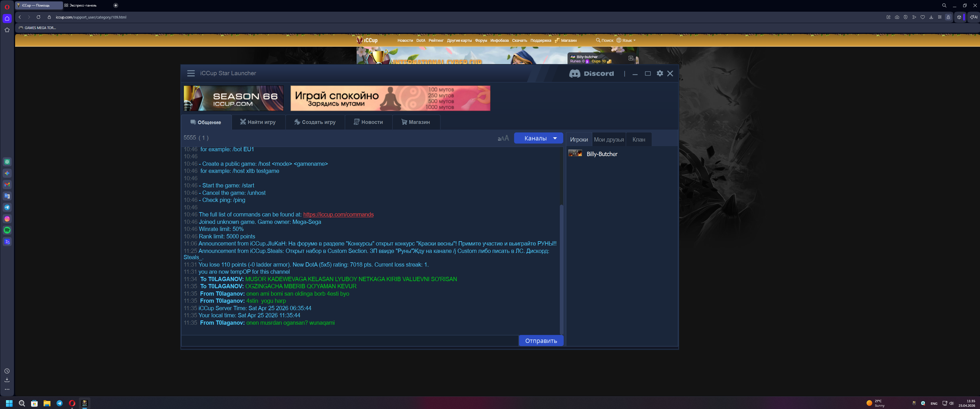The width and height of the screenshot is (980, 409).
Task: Open the iccup.com/commands link in chat
Action: pyautogui.click(x=338, y=214)
